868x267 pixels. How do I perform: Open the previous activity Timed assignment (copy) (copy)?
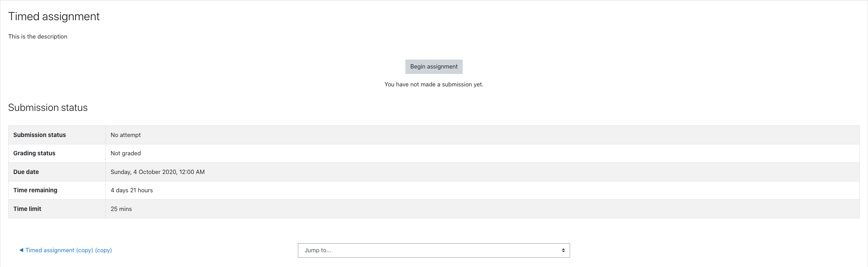tap(65, 250)
